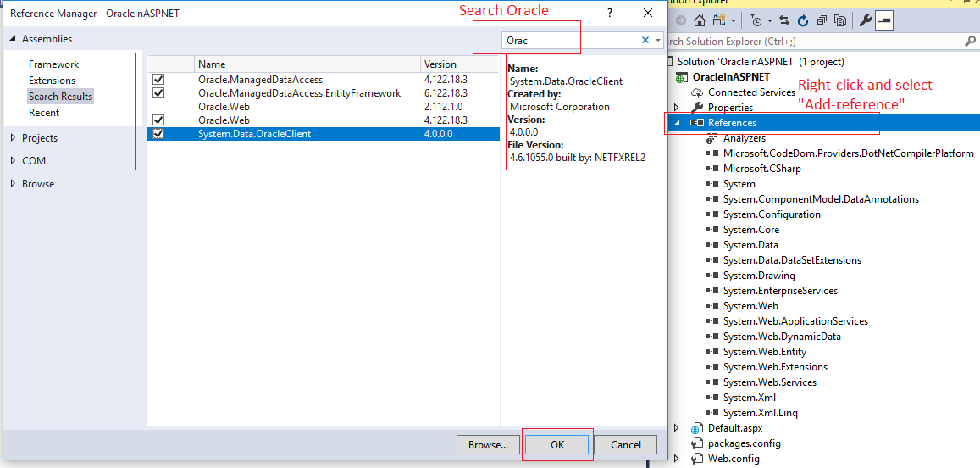980x468 pixels.
Task: Open the Pending Changes Filter dropdown arrow
Action: [769, 21]
